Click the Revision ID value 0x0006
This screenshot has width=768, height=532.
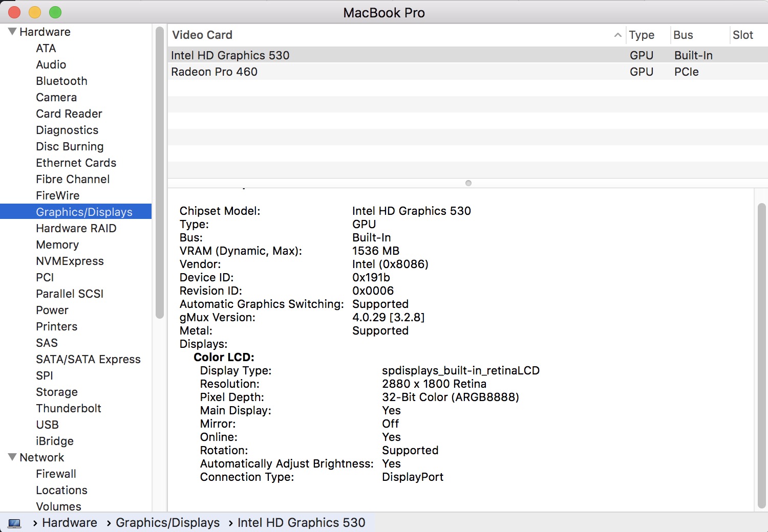373,291
